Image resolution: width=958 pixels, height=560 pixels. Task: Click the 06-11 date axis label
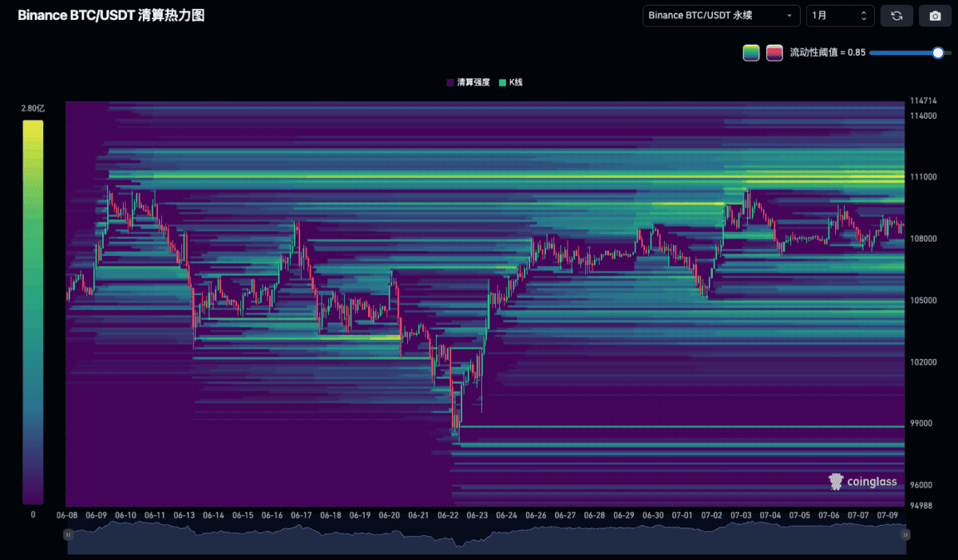(155, 515)
